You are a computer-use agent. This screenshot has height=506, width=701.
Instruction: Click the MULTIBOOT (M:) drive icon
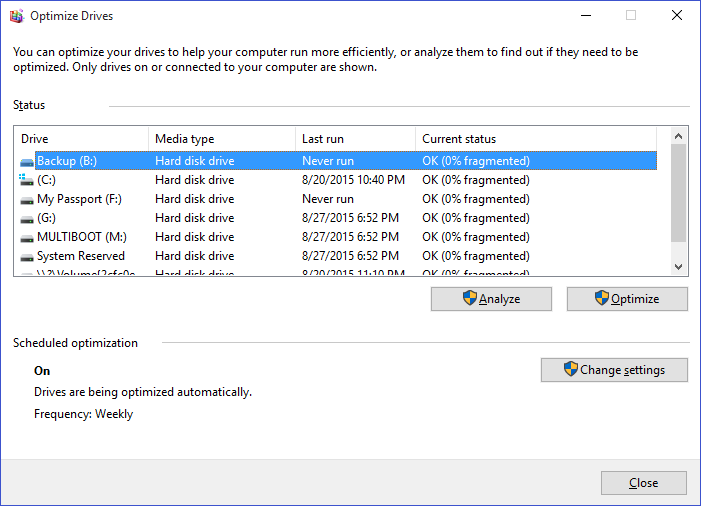click(x=27, y=237)
